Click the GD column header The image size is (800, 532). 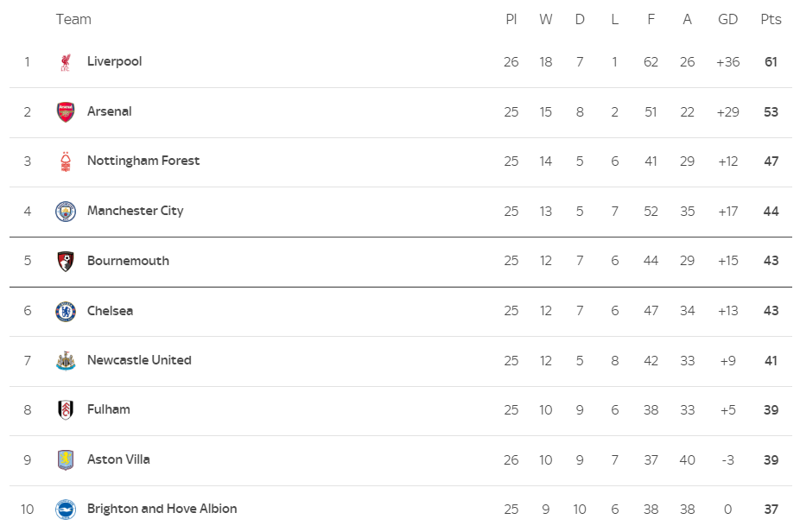(x=728, y=19)
